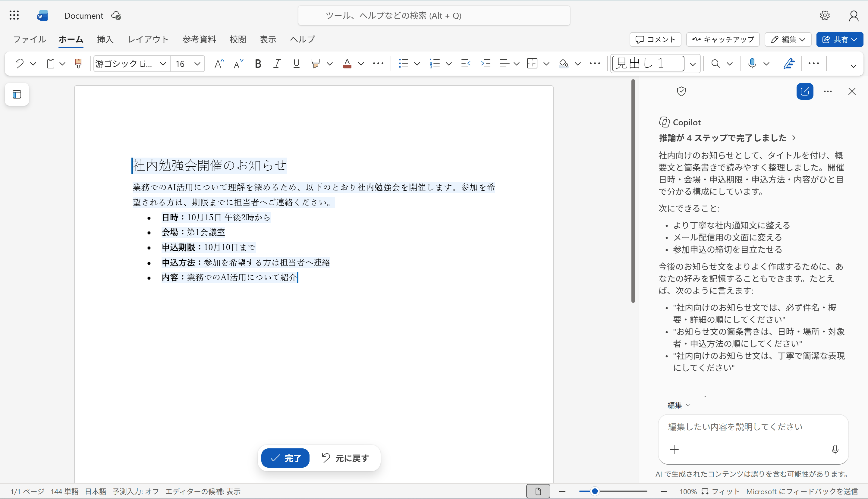Expand the 推論が 4 ステップで完了しました chevron
The image size is (868, 499).
pos(794,138)
